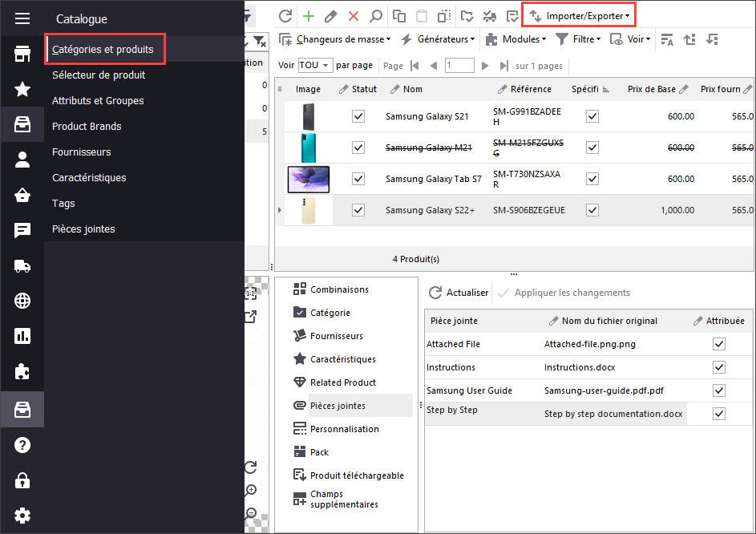
Task: Open messages chat icon in sidebar
Action: coord(22,230)
